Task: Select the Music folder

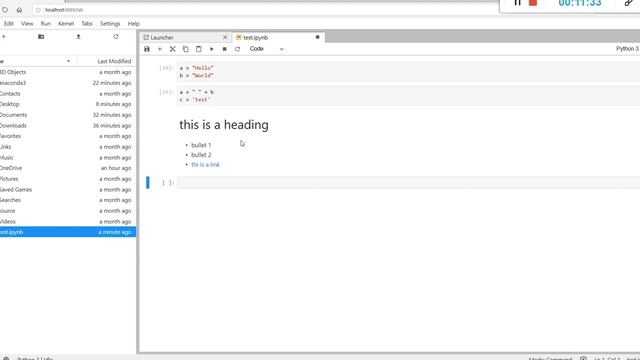Action: click(68, 158)
